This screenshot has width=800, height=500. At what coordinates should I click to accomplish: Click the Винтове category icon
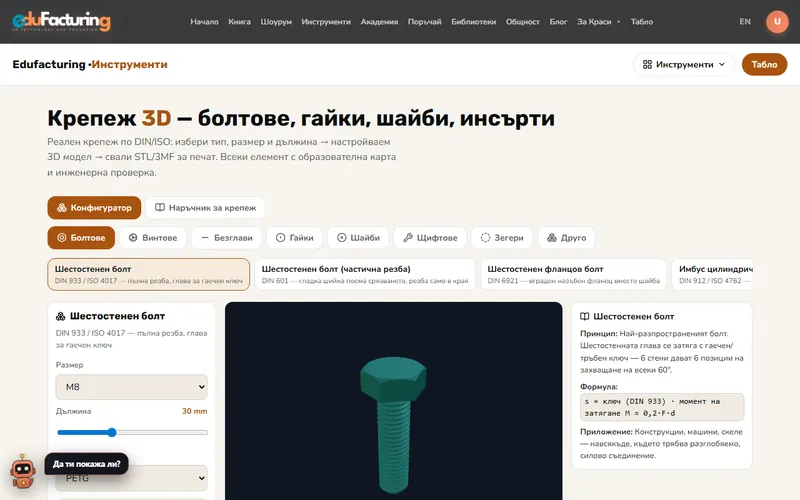coord(133,238)
